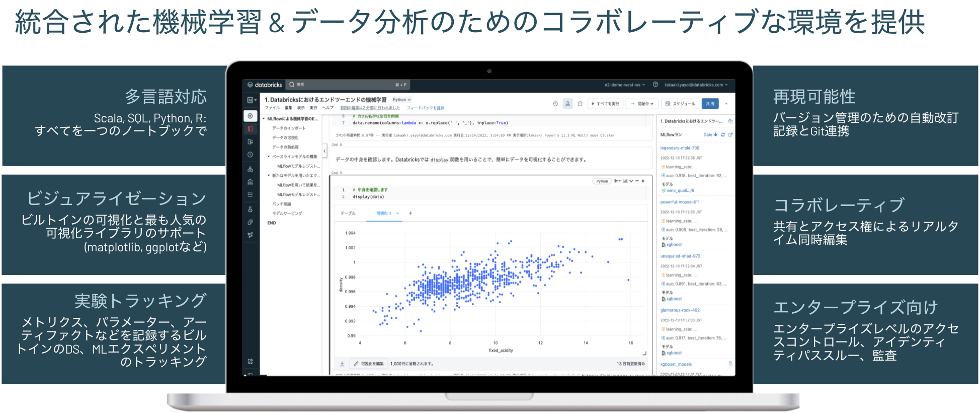The image size is (980, 413).
Task: Click the フィードバックを提供 link
Action: click(x=426, y=108)
